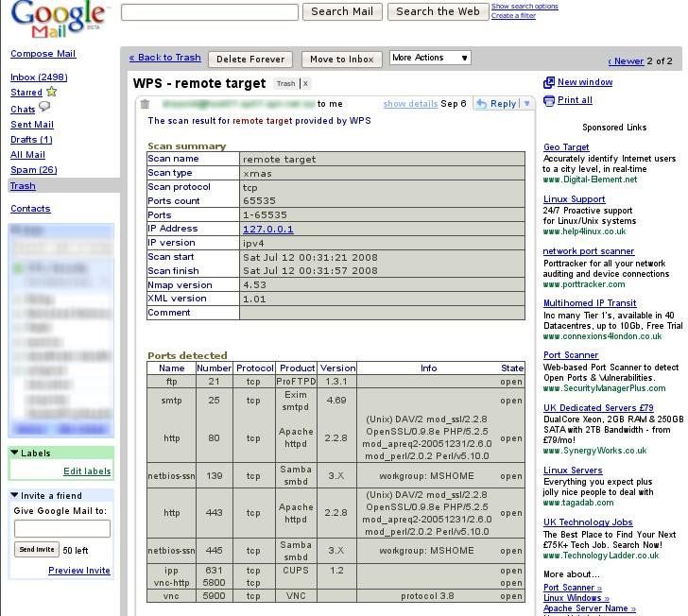This screenshot has width=688, height=616.
Task: Click the Move to Inbox button
Action: coord(342,60)
